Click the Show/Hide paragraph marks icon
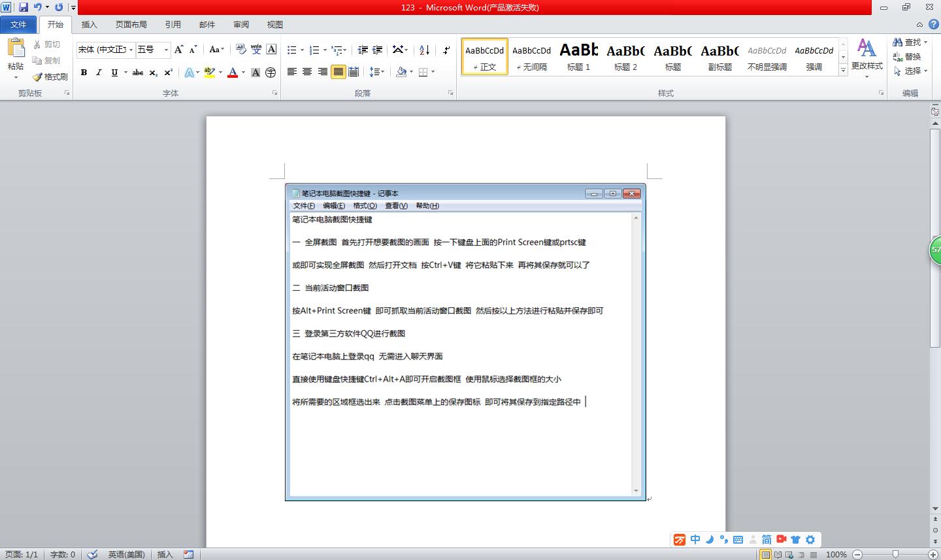The height and width of the screenshot is (560, 941). [x=446, y=50]
